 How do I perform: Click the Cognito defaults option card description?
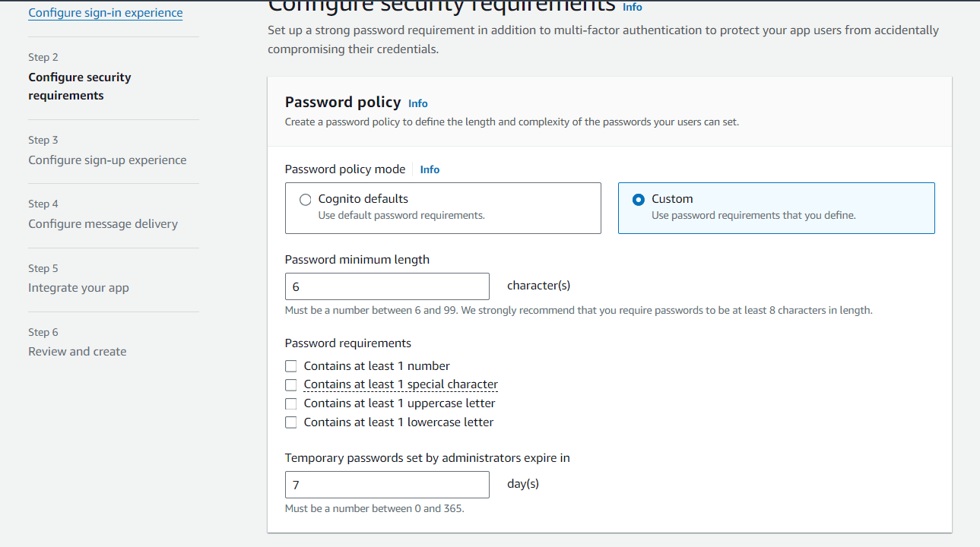click(401, 216)
